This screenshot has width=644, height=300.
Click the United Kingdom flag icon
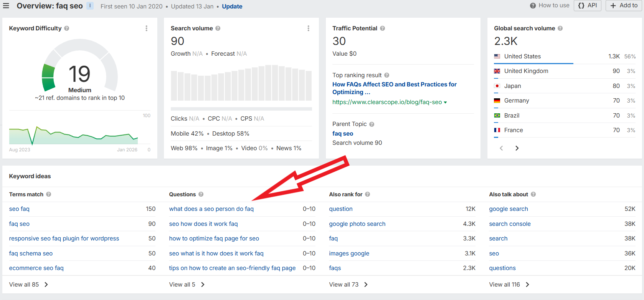[x=497, y=71]
